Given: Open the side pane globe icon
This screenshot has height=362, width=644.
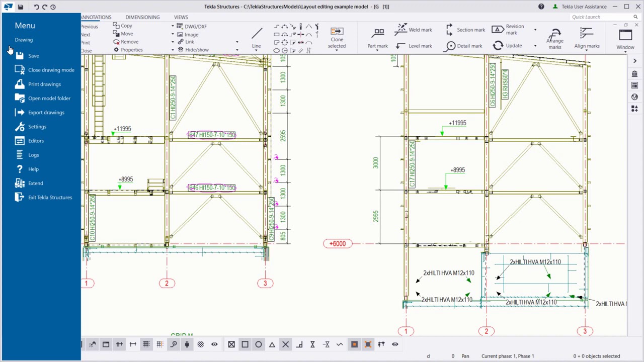Looking at the screenshot, I should [x=635, y=97].
